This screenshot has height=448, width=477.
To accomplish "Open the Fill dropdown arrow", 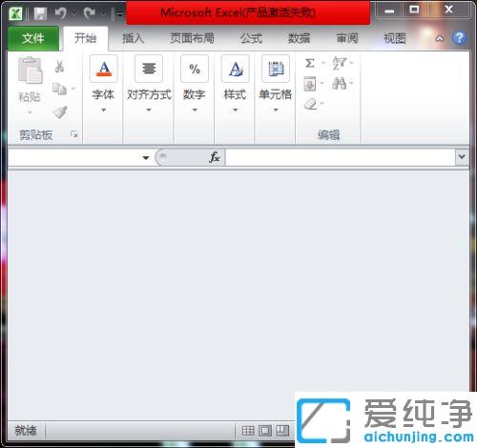I will pyautogui.click(x=321, y=83).
